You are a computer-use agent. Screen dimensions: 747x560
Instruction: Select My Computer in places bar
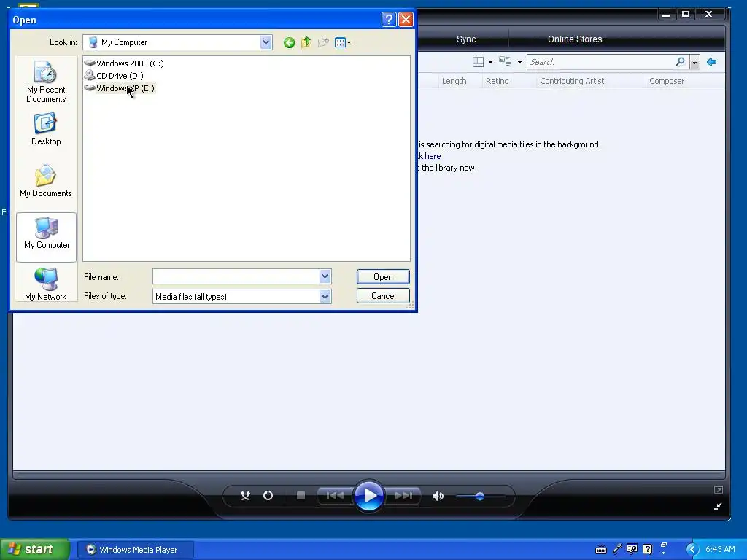pos(46,237)
